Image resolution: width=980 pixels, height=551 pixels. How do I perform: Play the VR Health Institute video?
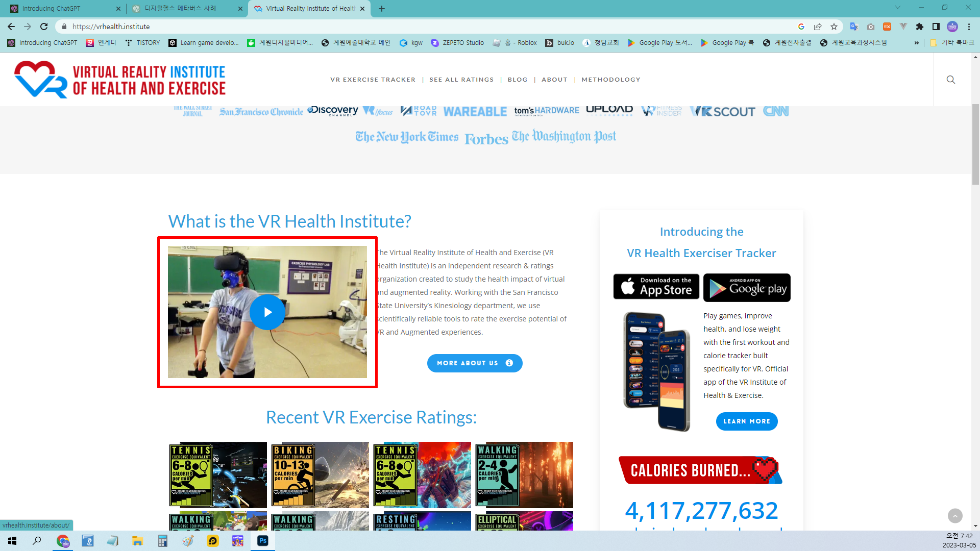click(x=267, y=312)
